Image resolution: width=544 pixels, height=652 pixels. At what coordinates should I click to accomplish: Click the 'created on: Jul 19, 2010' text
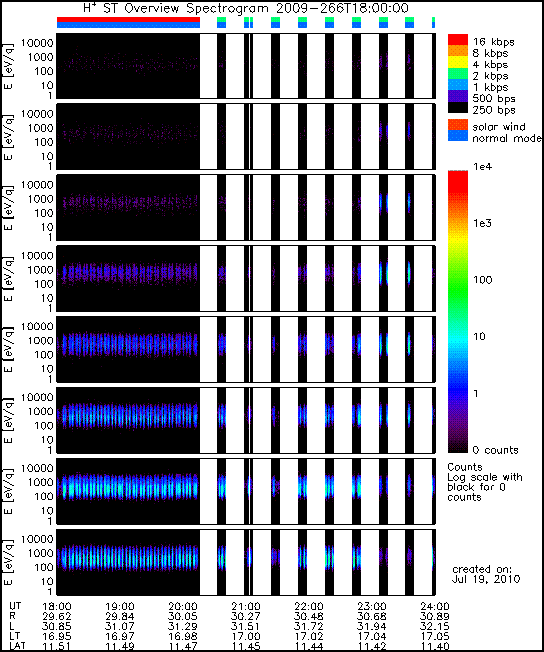[x=486, y=574]
